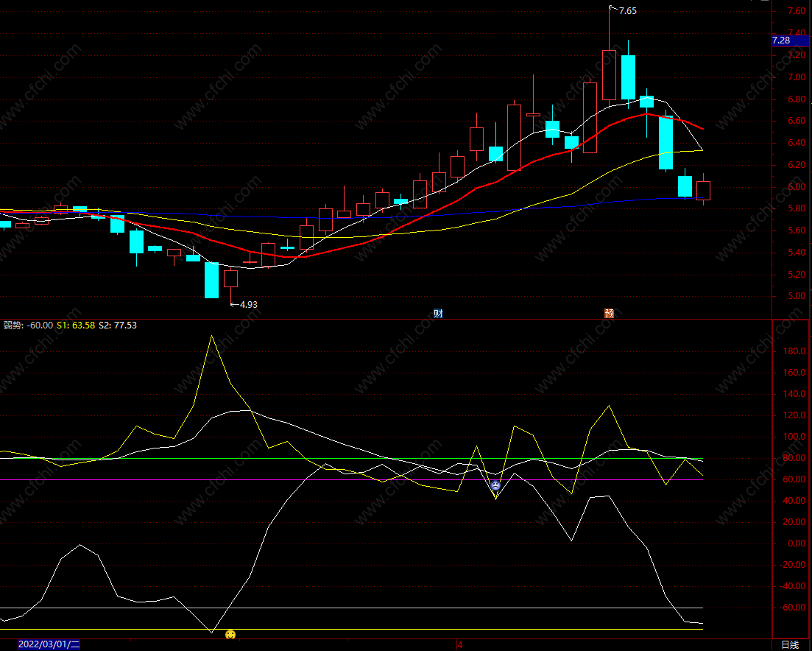The image size is (812, 651).
Task: Select the candlestick with the 4.93 low
Action: point(230,278)
